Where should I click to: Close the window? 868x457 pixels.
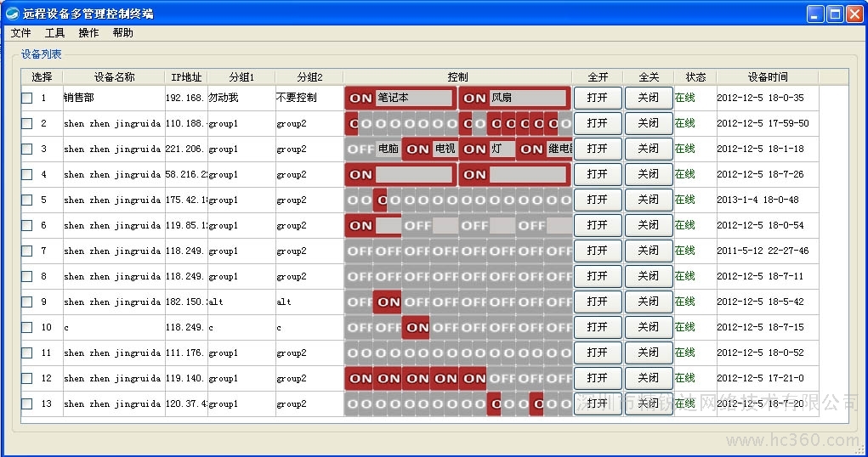pyautogui.click(x=854, y=14)
